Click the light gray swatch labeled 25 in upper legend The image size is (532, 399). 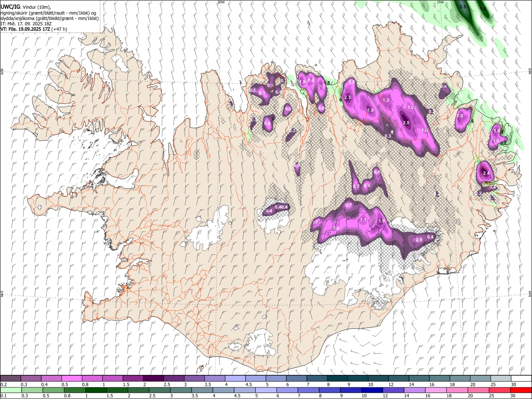(501, 379)
